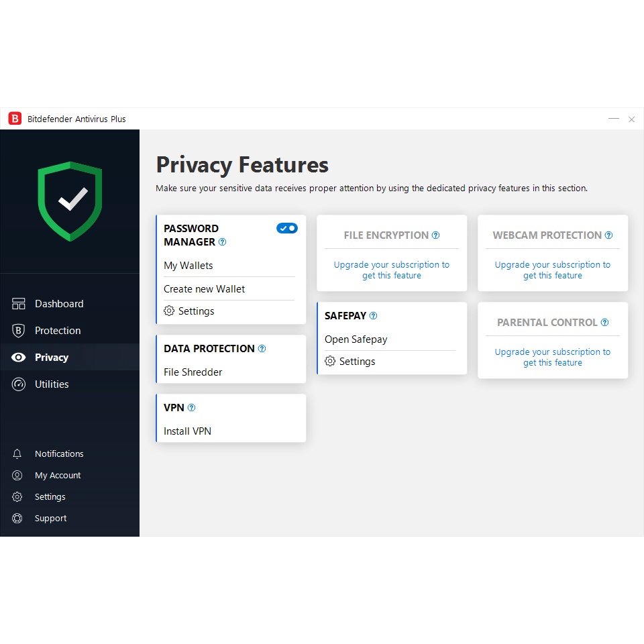
Task: Click the VPN help question icon
Action: pyautogui.click(x=191, y=408)
